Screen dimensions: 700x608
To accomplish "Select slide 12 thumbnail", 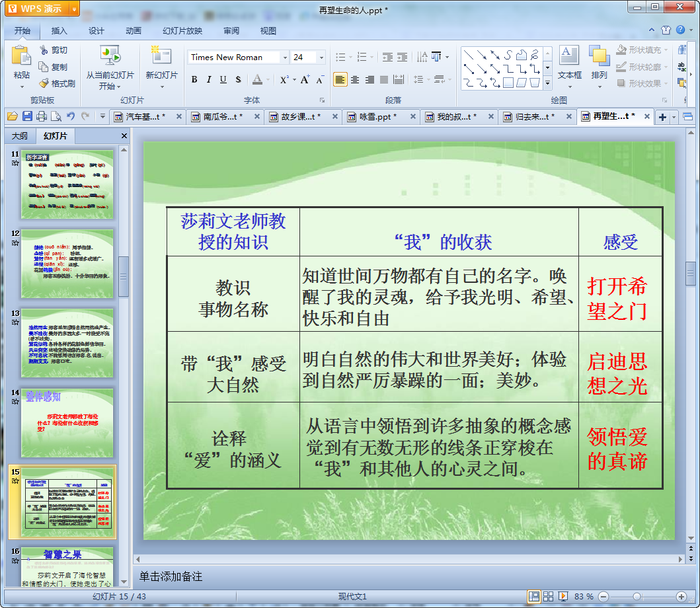I will 67,264.
